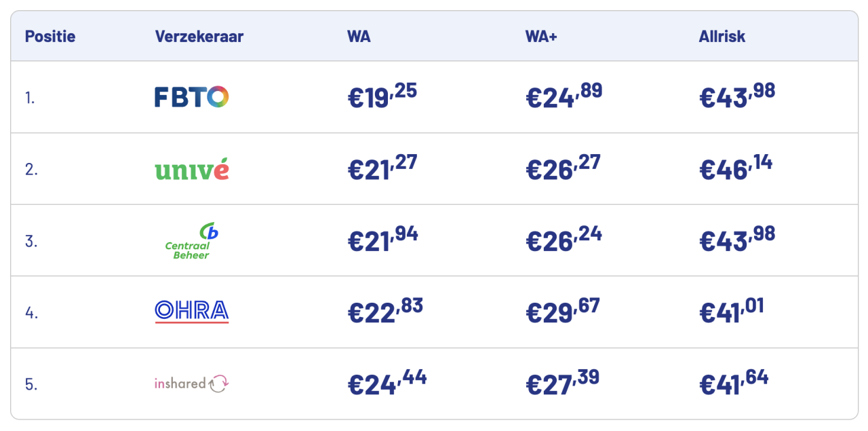868x431 pixels.
Task: Select Centraal Beheer WA price €21,94
Action: pos(382,240)
